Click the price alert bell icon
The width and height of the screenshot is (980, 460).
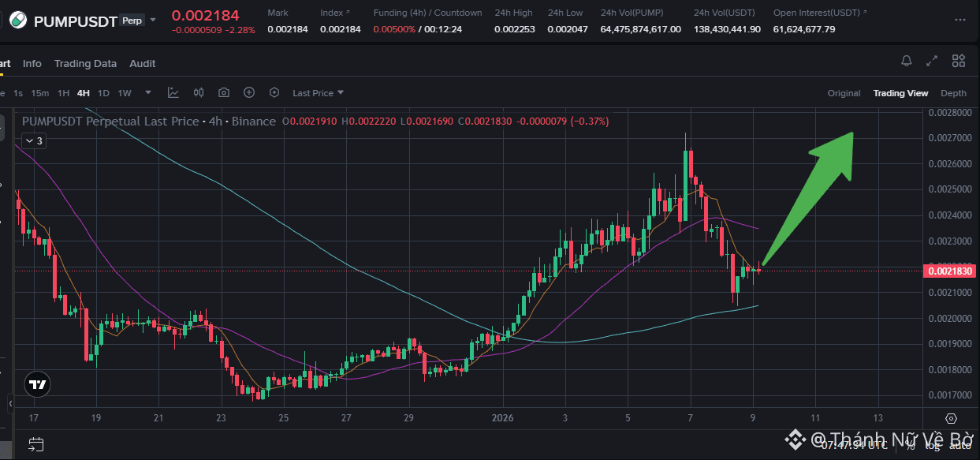[x=907, y=61]
